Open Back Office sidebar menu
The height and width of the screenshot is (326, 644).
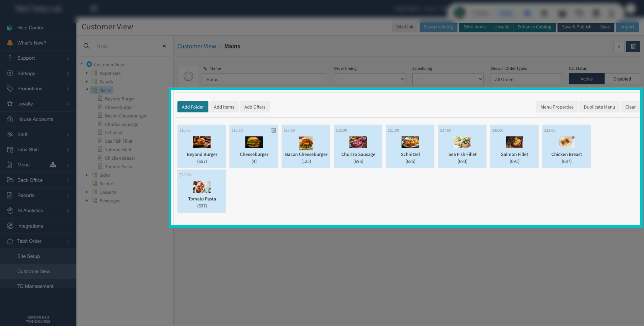tap(38, 180)
